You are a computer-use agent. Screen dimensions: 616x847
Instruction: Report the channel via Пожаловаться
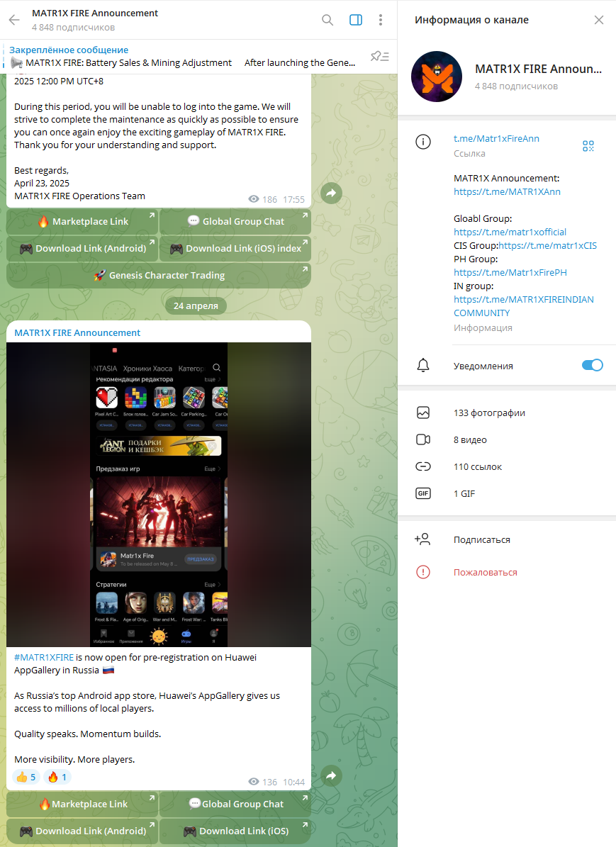point(507,572)
